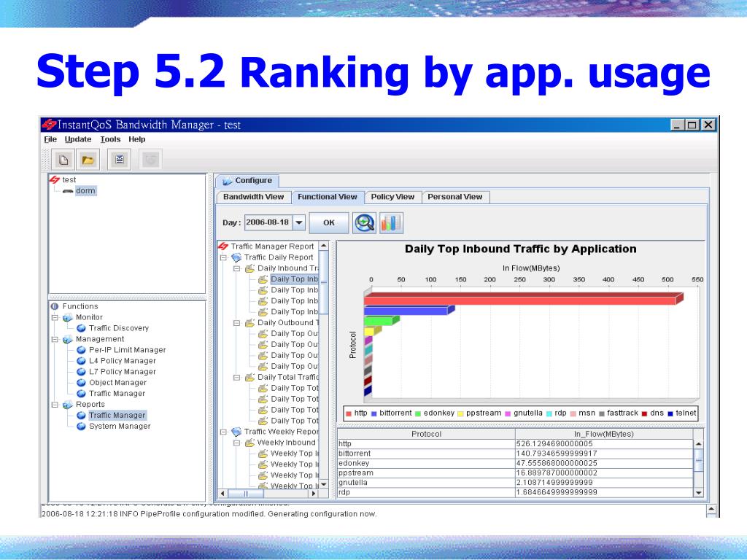Click the System Manager globe icon
Viewport: 747px width, 560px height.
[x=82, y=427]
